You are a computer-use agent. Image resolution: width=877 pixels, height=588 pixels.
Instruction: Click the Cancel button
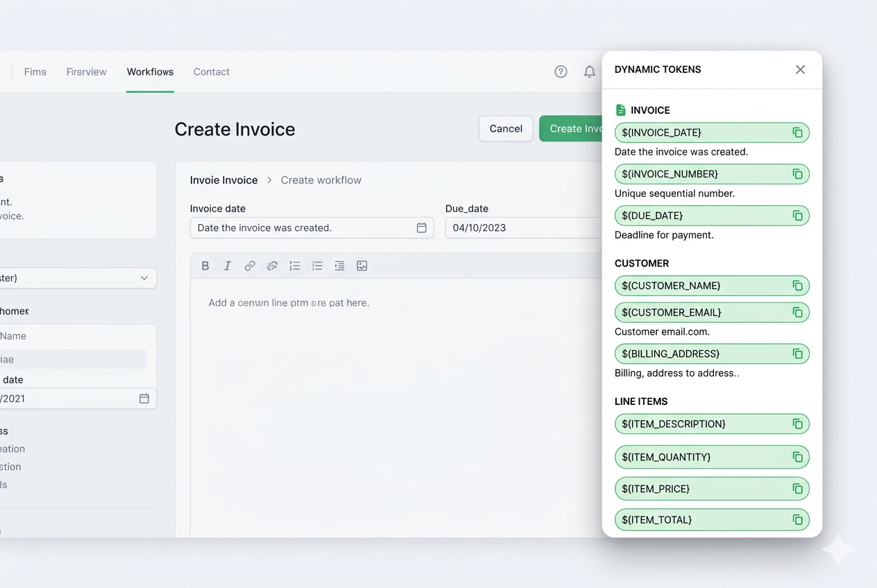pyautogui.click(x=506, y=128)
